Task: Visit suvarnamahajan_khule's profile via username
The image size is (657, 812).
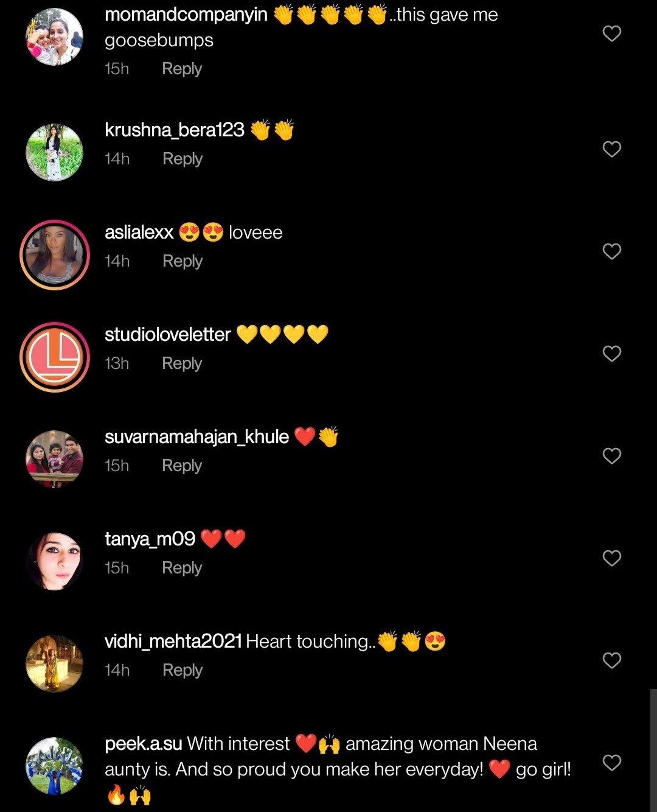Action: 196,436
